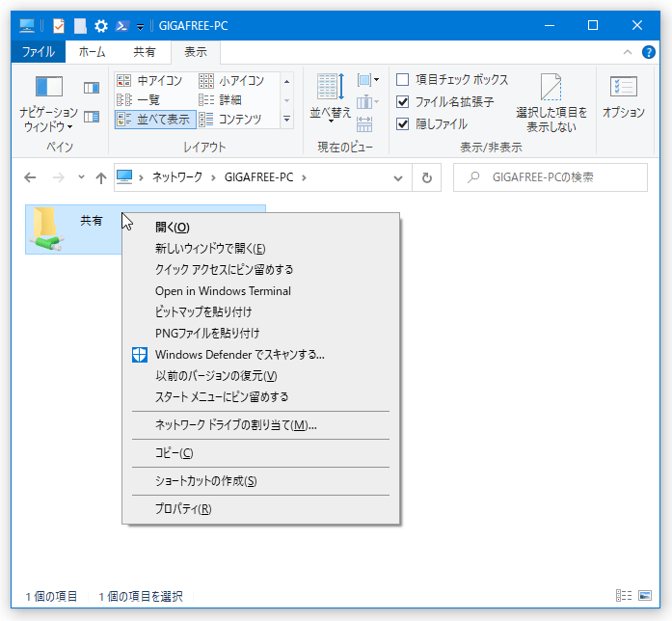
Task: Select the 表示 ribbon tab
Action: point(196,52)
